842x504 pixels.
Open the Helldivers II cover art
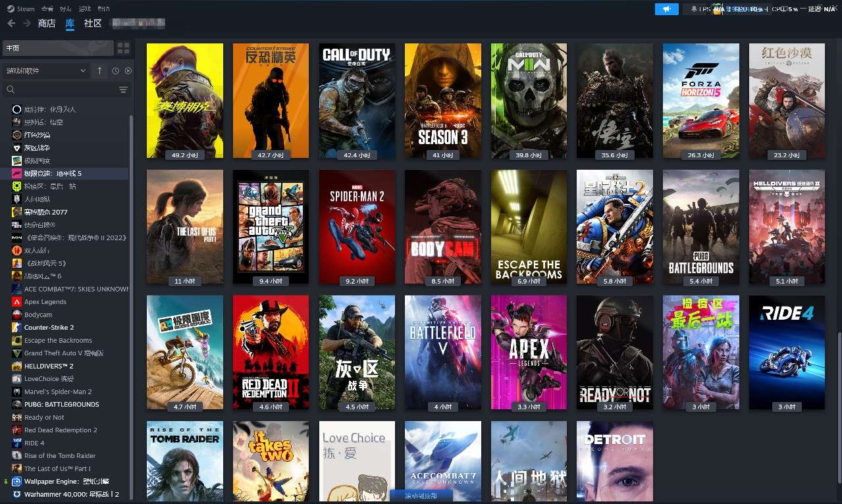click(787, 227)
